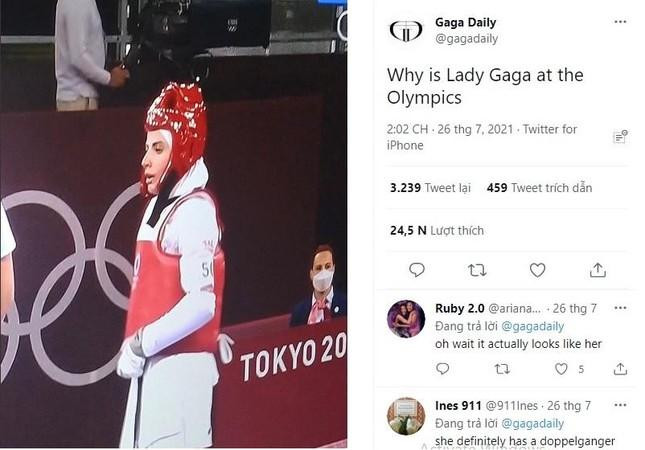Open @gagadaily mention in Ruby's reply
The height and width of the screenshot is (450, 645).
(533, 327)
